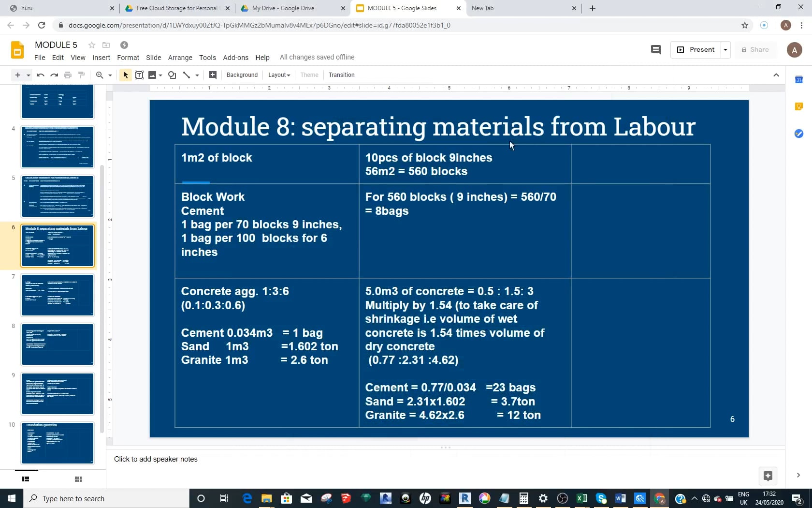This screenshot has width=812, height=508.
Task: Redo the last action
Action: click(54, 75)
